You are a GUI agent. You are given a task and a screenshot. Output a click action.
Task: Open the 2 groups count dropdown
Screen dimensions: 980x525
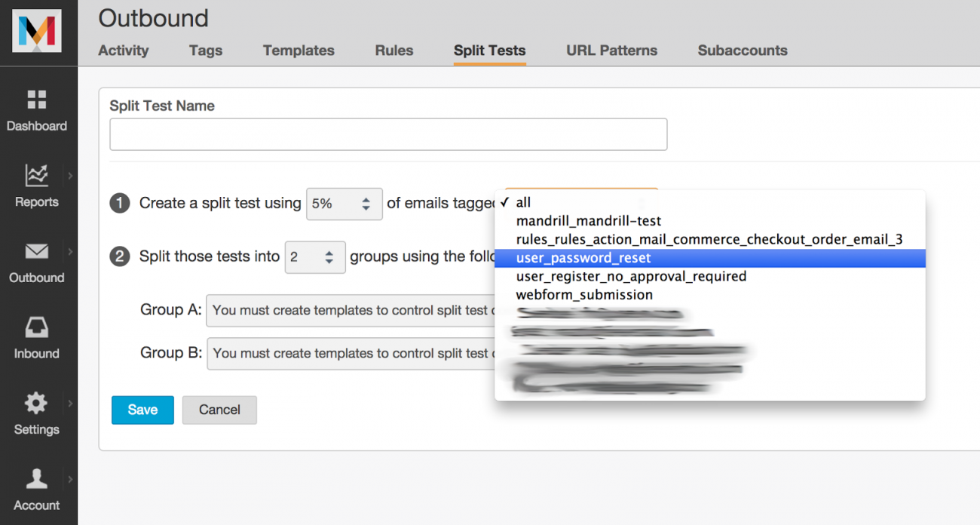click(315, 257)
